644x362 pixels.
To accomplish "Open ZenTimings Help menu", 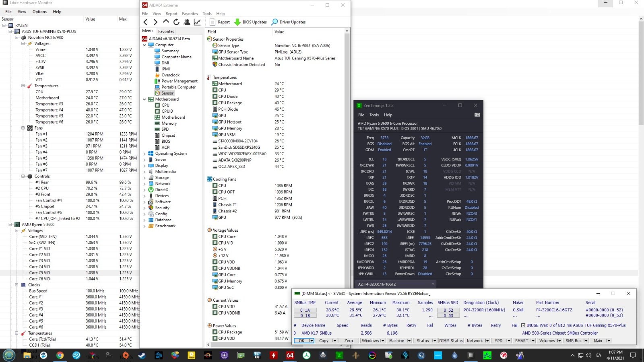I will pos(388,115).
